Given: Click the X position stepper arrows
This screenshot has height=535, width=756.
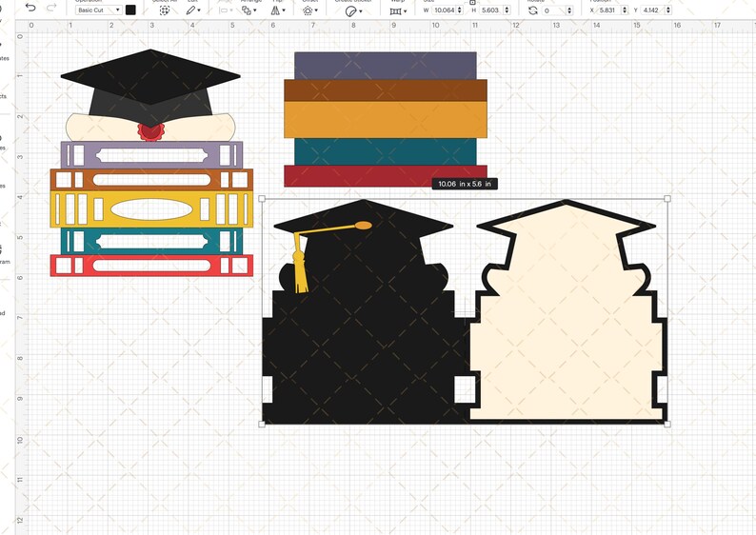Looking at the screenshot, I should (x=626, y=10).
